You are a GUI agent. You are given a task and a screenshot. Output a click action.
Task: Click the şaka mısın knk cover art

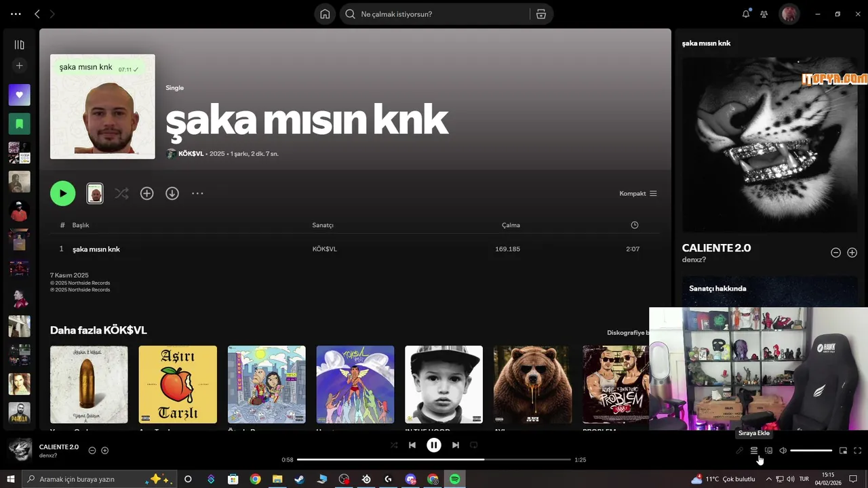coord(102,106)
